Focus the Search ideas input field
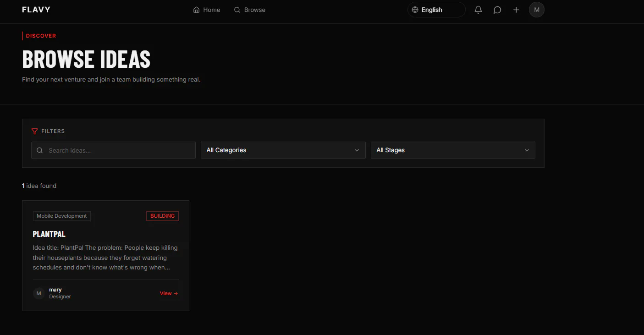This screenshot has height=335, width=644. [x=113, y=150]
